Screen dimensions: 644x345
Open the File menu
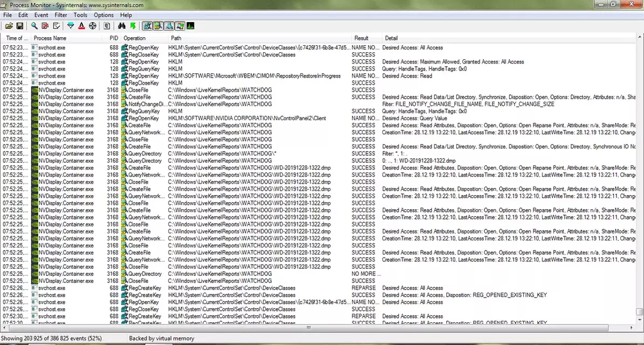pos(8,15)
